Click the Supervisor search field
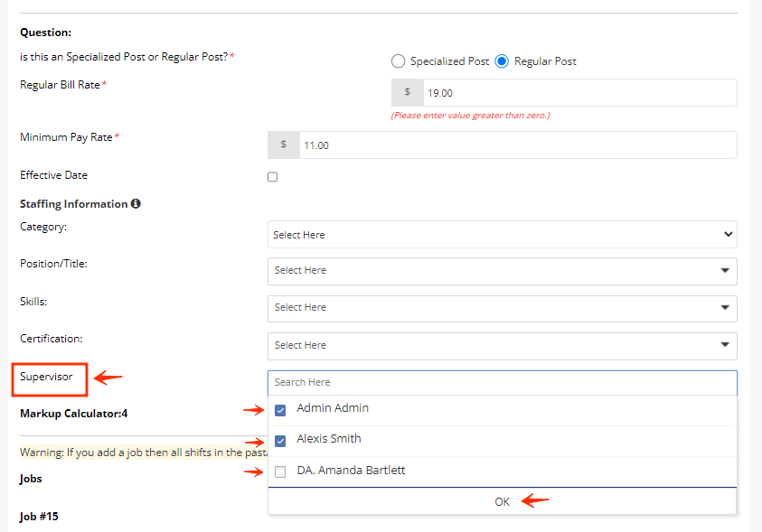This screenshot has width=762, height=532. [502, 382]
